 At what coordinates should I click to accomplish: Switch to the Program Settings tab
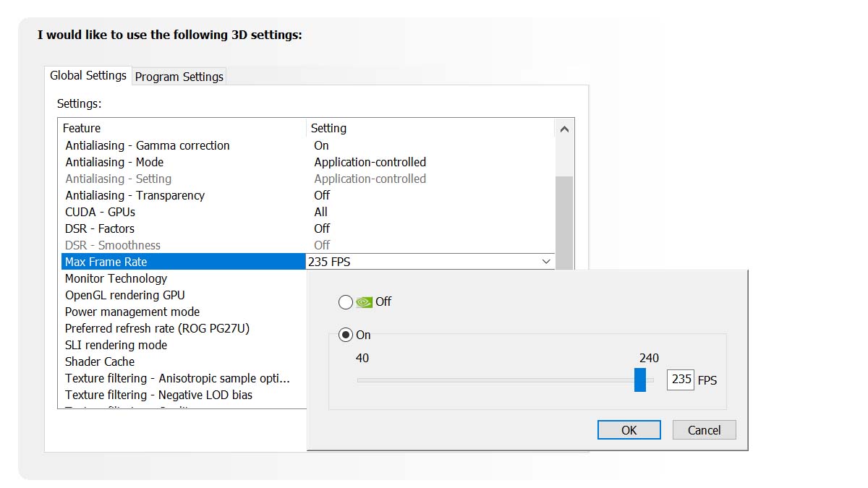pyautogui.click(x=179, y=77)
